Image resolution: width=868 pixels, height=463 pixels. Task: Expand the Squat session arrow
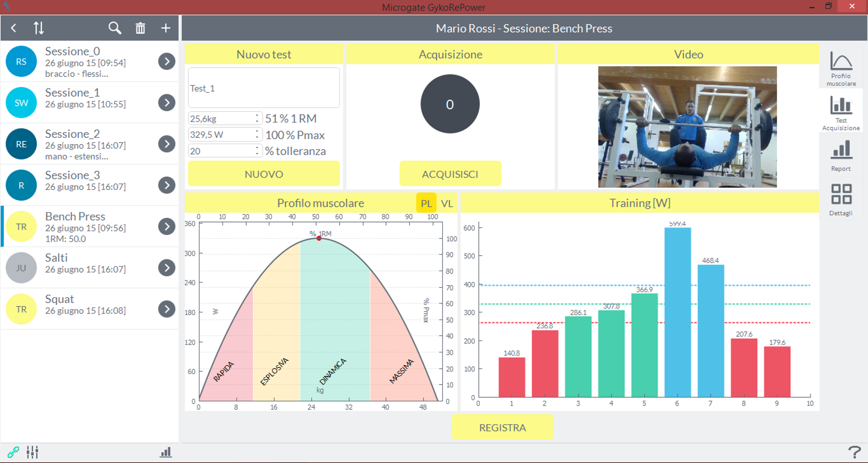(167, 309)
